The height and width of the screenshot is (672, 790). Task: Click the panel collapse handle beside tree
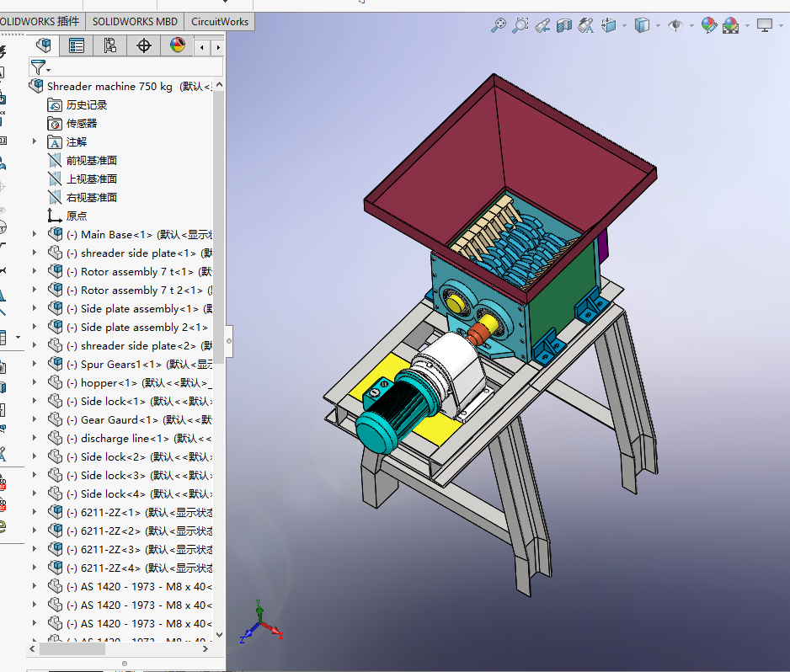229,341
